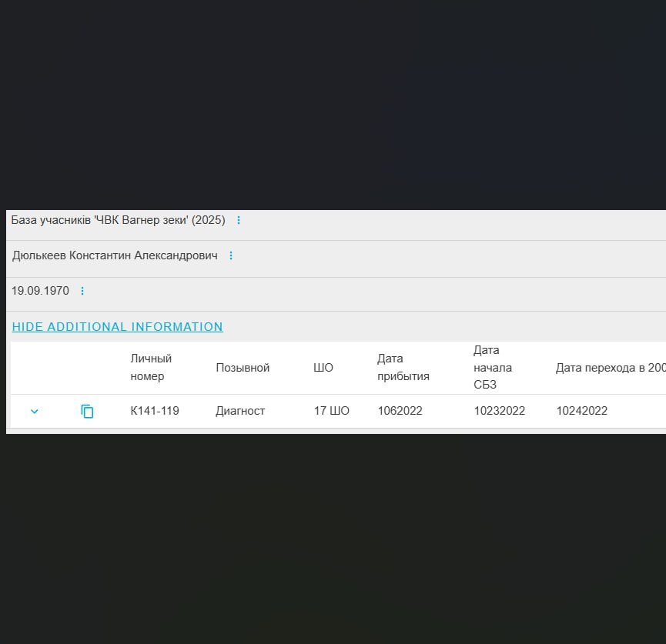Click the 'Дата перехода в 200' column header
Viewport: 666px width, 644px height.
click(x=610, y=368)
